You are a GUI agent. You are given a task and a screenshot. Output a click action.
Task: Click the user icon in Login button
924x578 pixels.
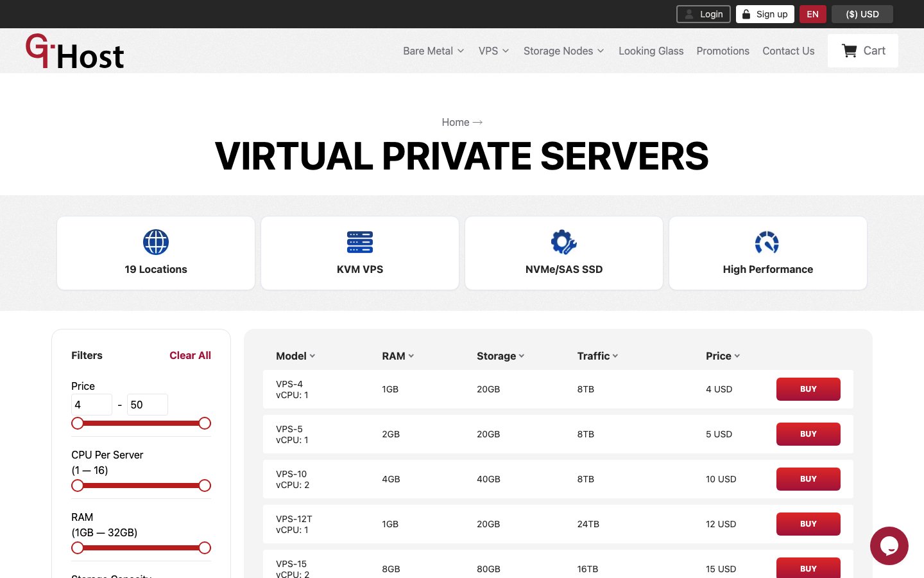tap(689, 14)
